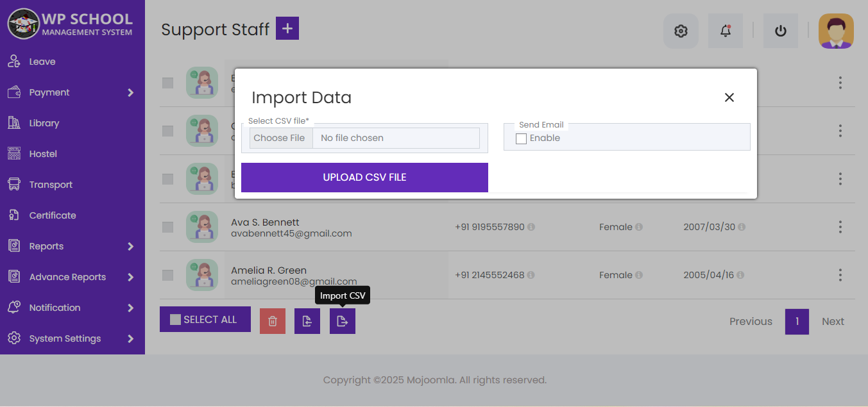Open the user profile avatar
Viewport: 868px width, 407px height.
(x=836, y=31)
